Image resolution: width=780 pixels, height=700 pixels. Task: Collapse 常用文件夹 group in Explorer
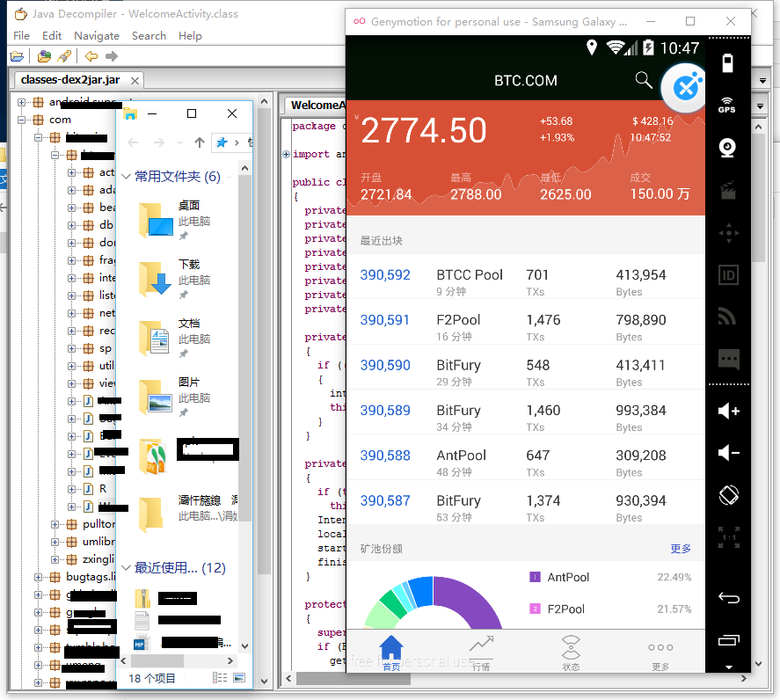click(x=126, y=177)
